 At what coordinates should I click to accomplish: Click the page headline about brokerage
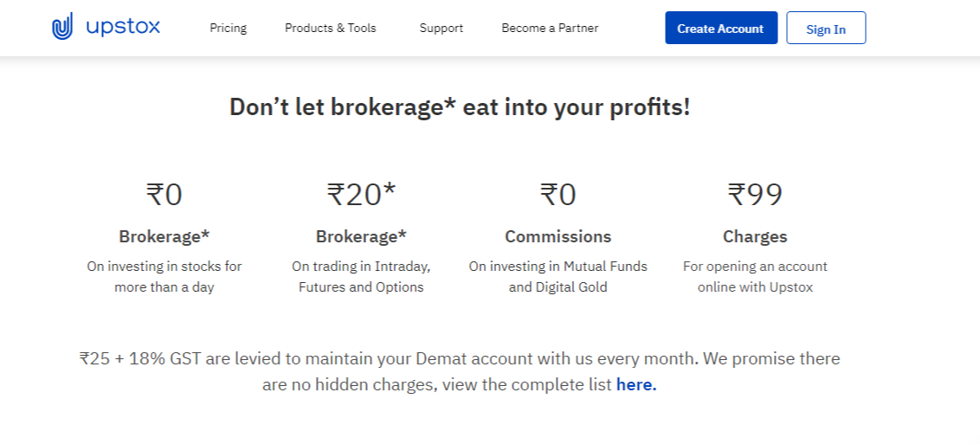[460, 106]
